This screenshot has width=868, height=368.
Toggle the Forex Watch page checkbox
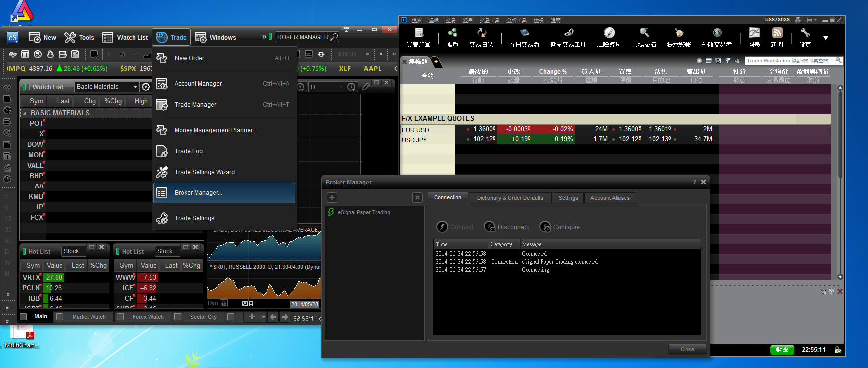pos(120,317)
